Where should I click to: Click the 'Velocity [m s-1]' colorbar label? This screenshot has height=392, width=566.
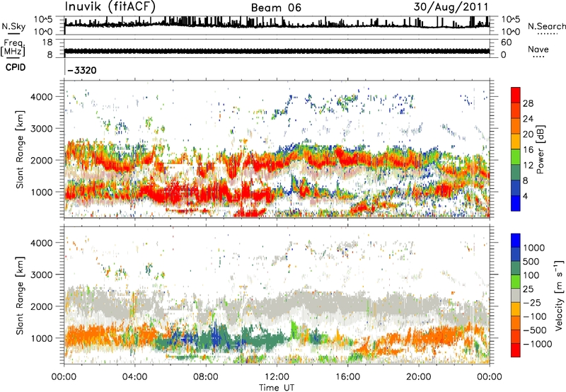pyautogui.click(x=559, y=295)
